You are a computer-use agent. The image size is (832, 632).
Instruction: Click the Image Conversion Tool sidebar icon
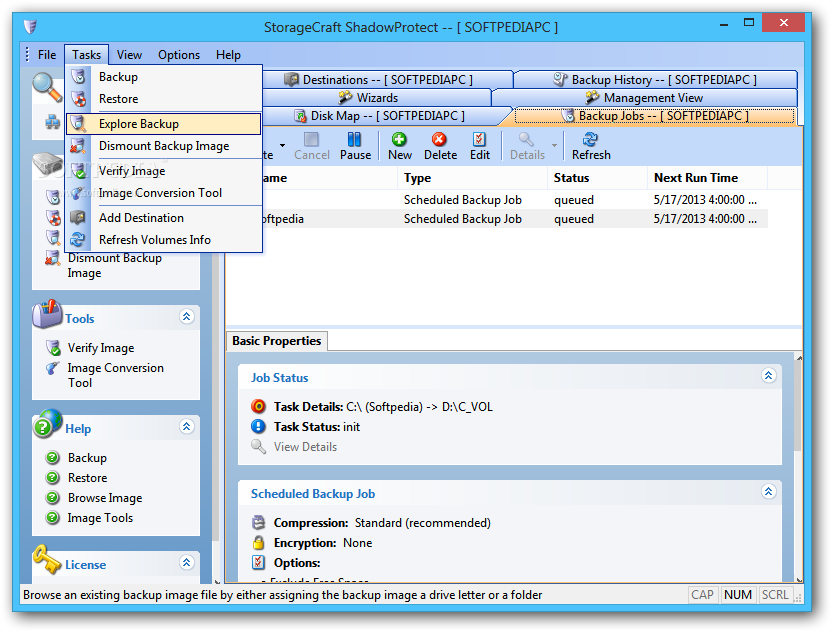pos(53,368)
